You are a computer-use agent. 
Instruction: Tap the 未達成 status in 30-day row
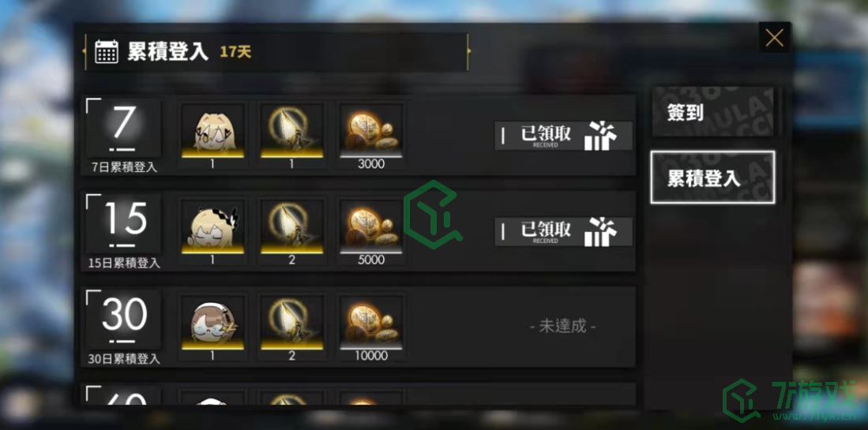pyautogui.click(x=562, y=327)
